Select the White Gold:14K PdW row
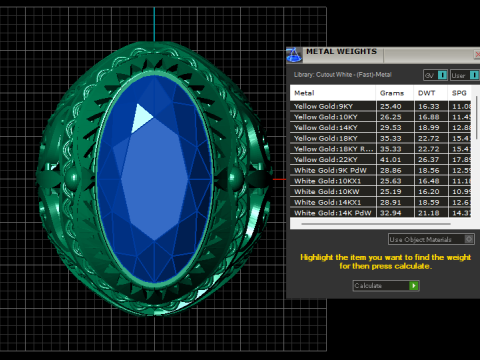Screen dimensions: 480x360 point(381,213)
